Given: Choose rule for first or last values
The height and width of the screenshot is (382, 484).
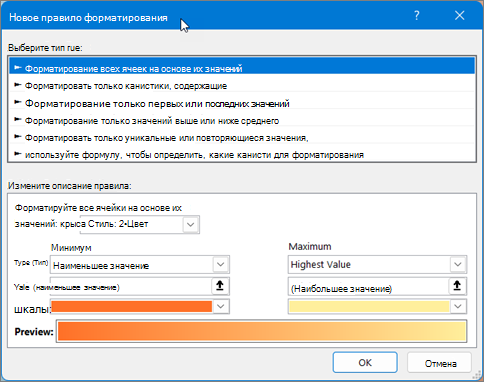Looking at the screenshot, I should click(242, 103).
